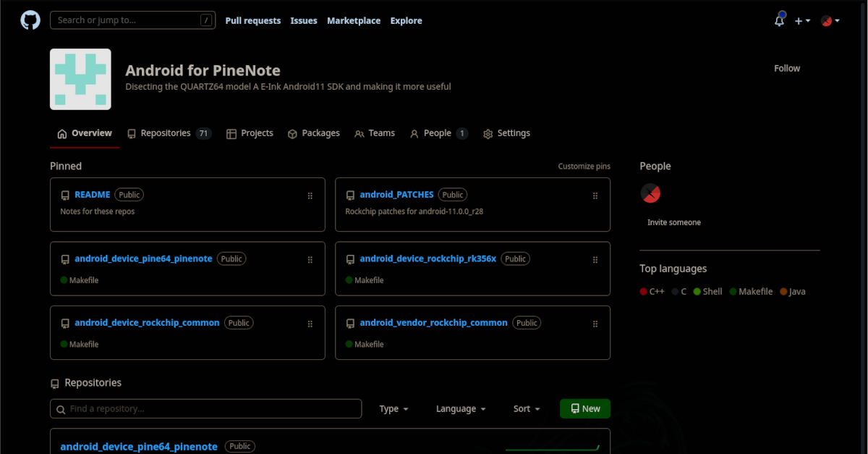Click the Customize pins link

coord(584,167)
